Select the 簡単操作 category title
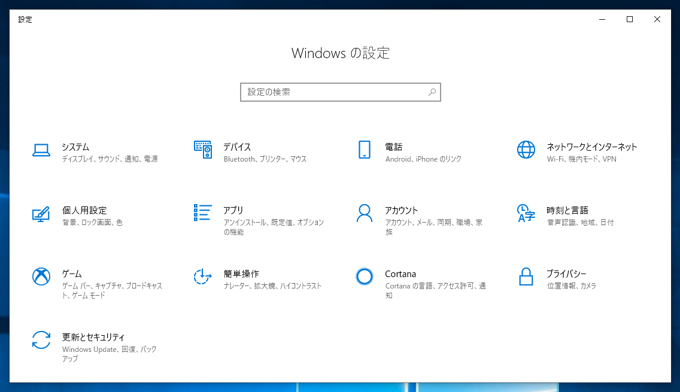This screenshot has height=392, width=680. tap(241, 274)
